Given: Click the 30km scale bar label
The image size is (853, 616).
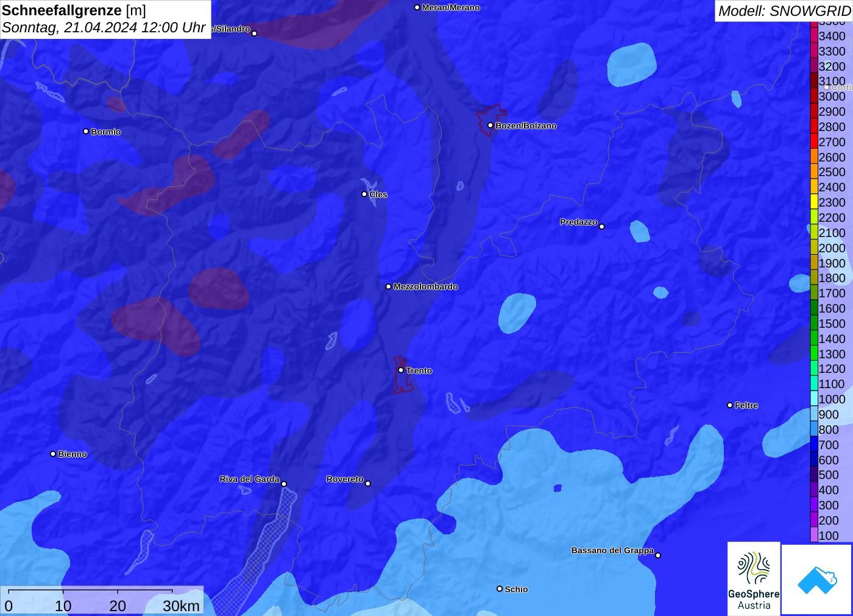Looking at the screenshot, I should [181, 606].
